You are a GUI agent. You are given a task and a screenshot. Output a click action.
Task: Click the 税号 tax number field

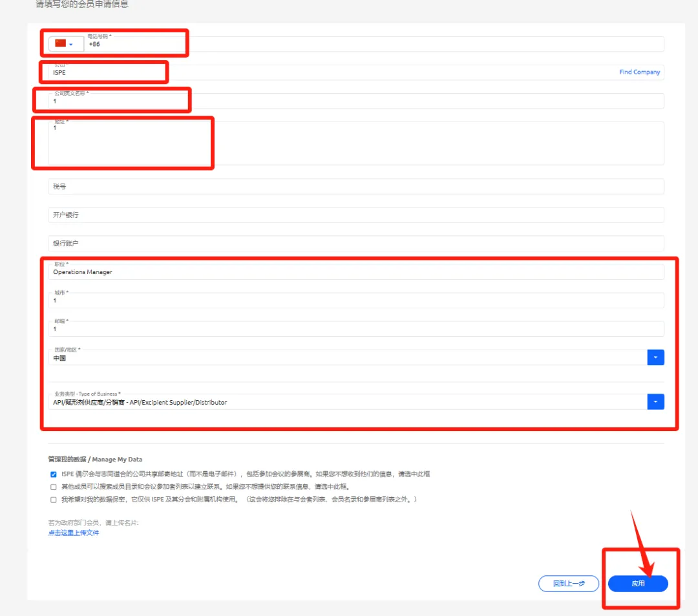pos(355,186)
